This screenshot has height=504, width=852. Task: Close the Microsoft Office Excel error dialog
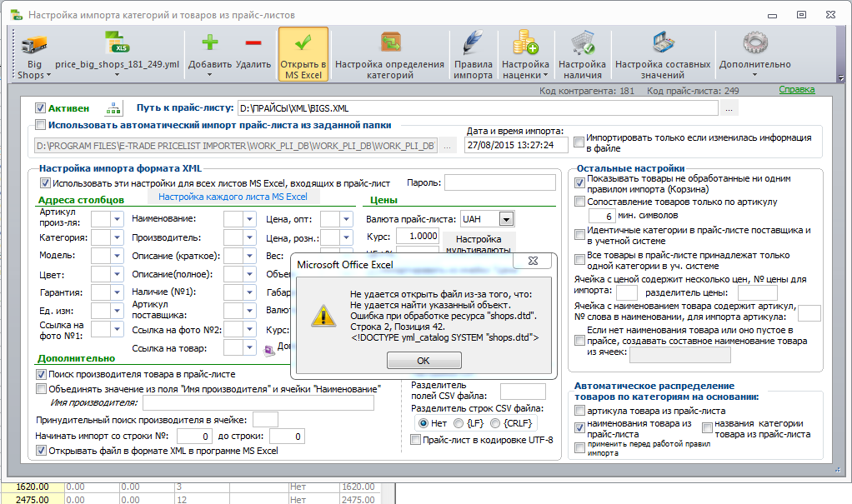(533, 261)
